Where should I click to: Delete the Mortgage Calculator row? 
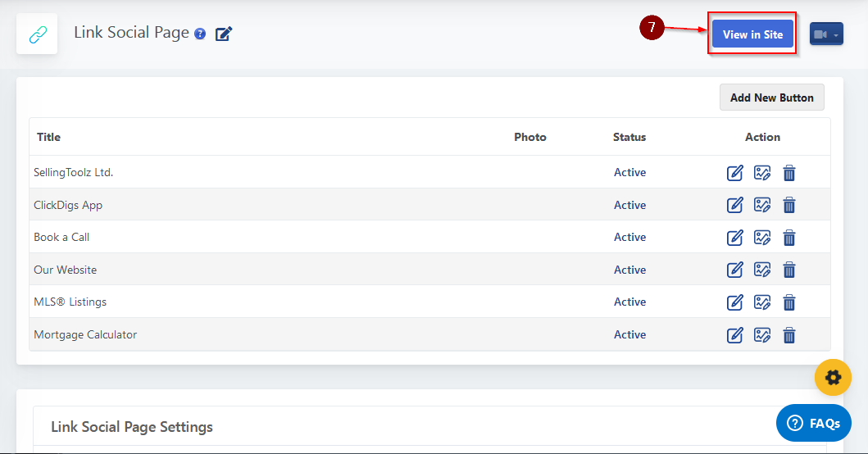coord(789,334)
